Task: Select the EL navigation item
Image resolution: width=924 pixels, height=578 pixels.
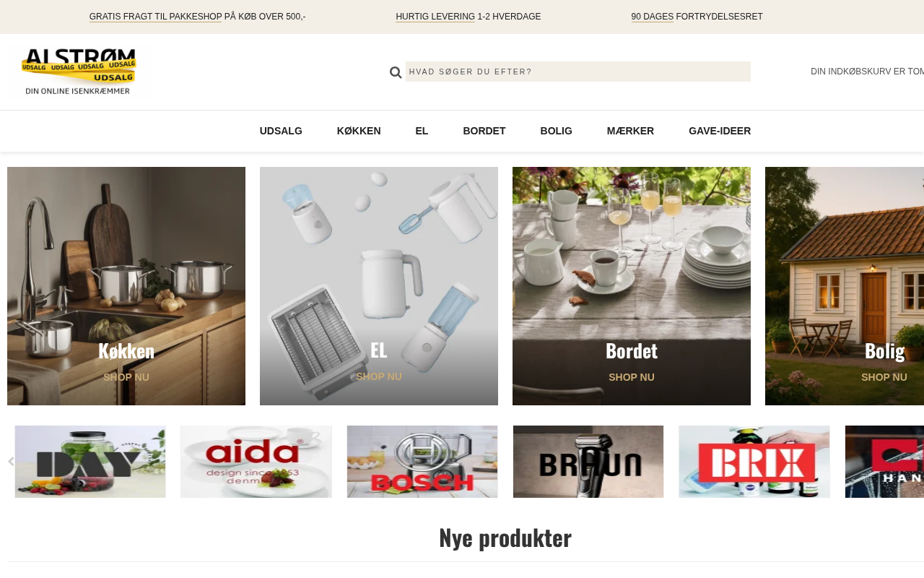Action: (x=422, y=131)
